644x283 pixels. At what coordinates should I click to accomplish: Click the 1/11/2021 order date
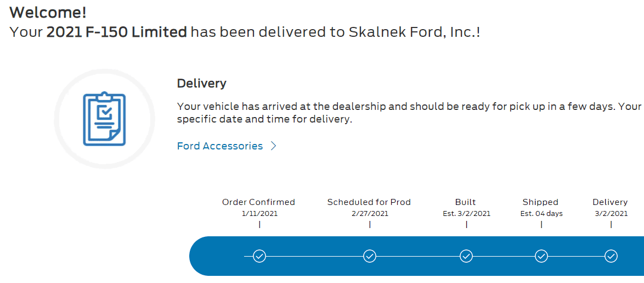[259, 214]
